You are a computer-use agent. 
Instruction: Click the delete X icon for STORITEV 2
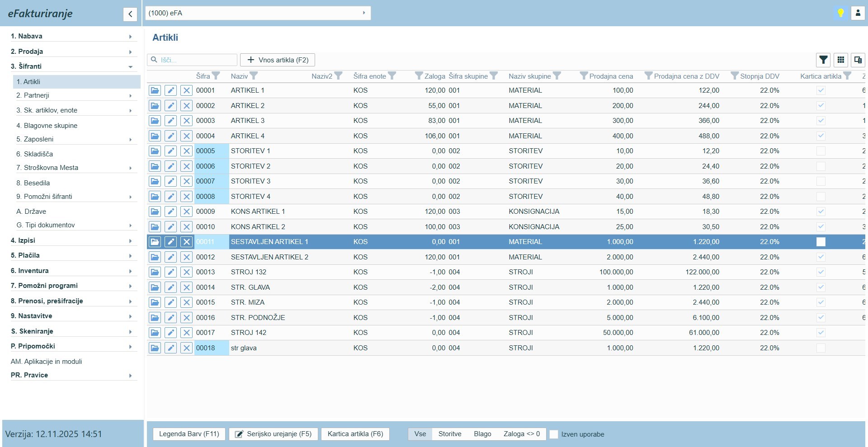point(186,166)
